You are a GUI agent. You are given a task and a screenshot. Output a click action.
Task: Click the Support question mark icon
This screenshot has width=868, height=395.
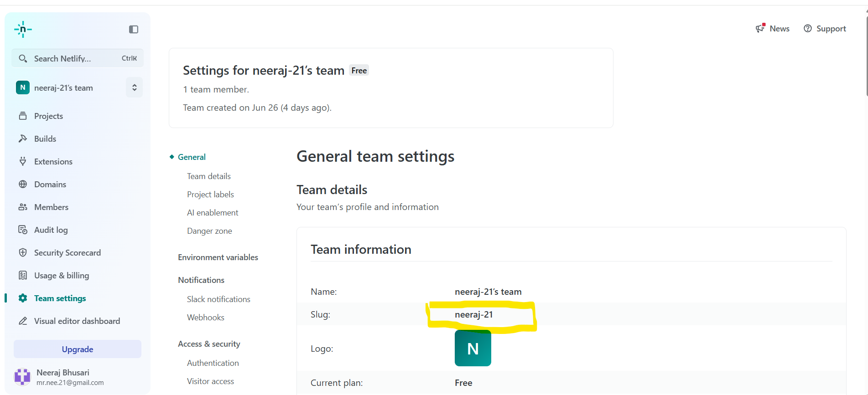(x=808, y=28)
